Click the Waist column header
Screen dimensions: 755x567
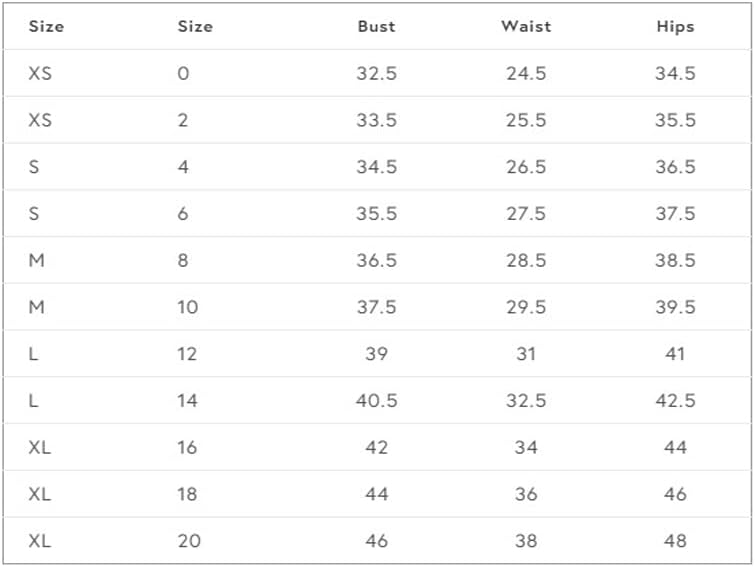[526, 27]
